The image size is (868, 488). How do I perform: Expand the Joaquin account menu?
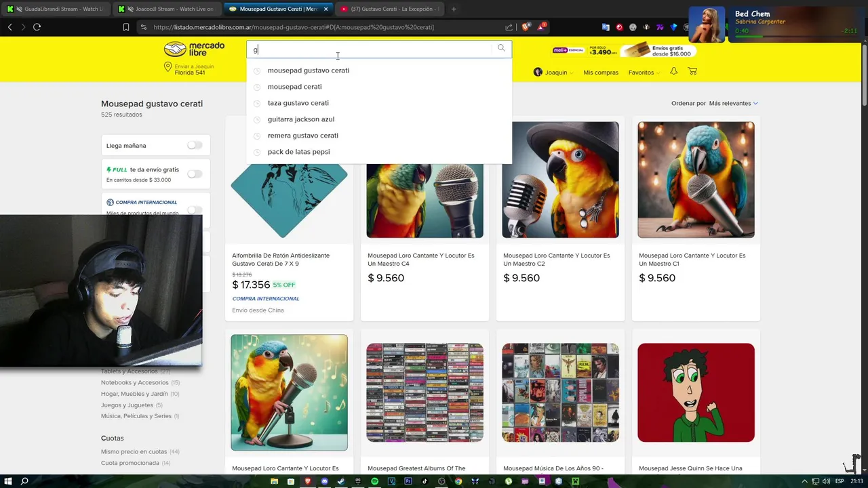pyautogui.click(x=553, y=72)
